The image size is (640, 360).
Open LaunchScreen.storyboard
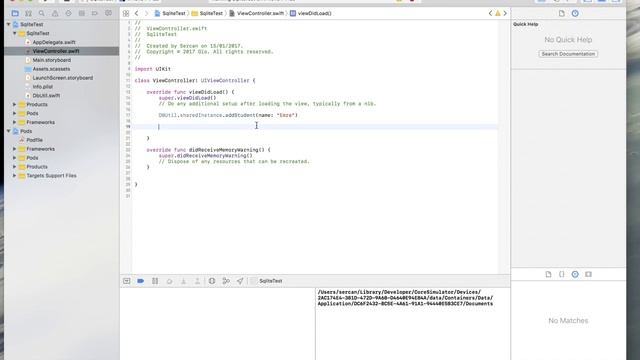click(62, 78)
